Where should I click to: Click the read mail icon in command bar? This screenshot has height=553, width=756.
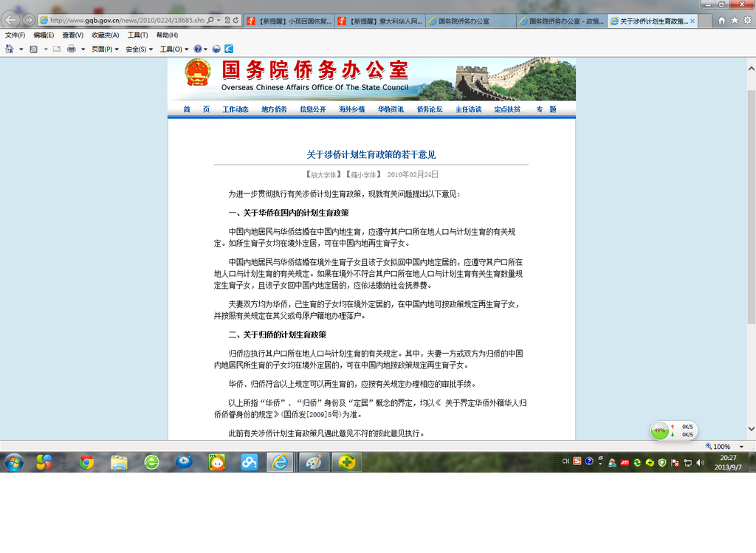pyautogui.click(x=57, y=49)
